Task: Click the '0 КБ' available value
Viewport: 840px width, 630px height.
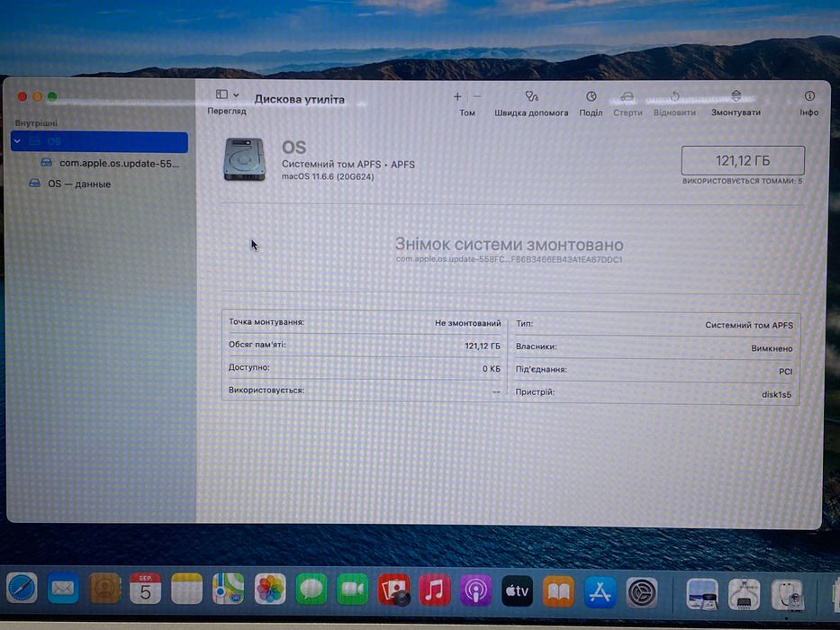Action: 492,369
